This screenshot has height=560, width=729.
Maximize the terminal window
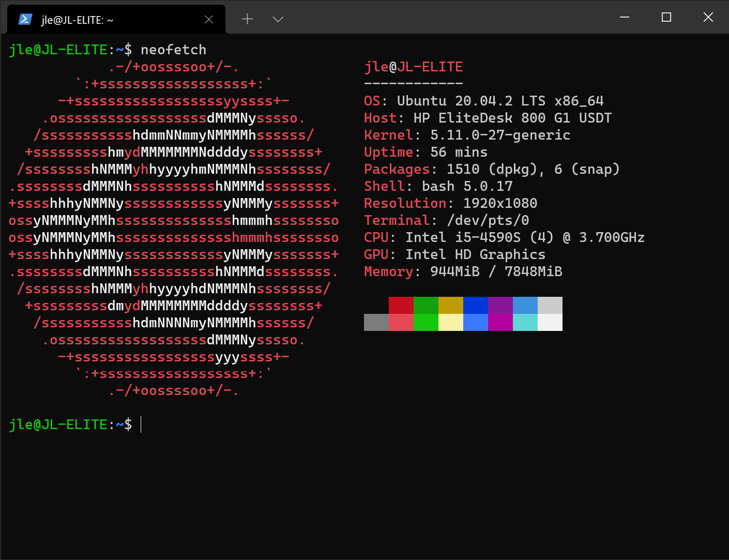[666, 17]
